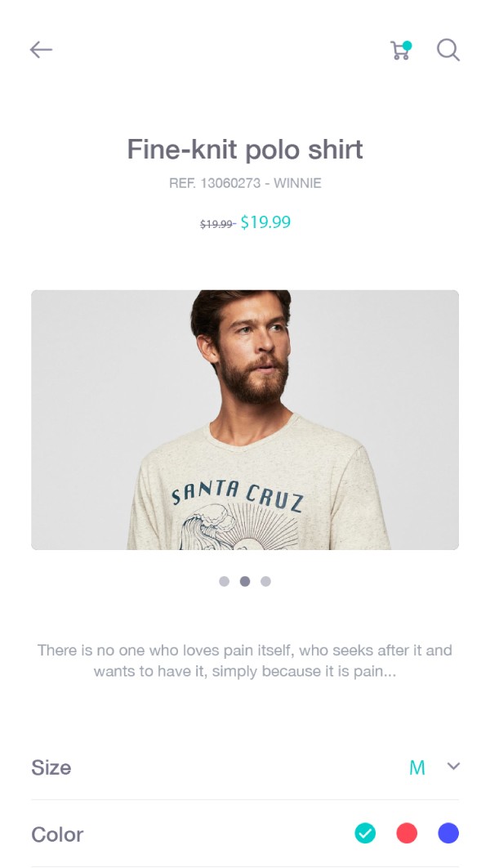Choose the red color swatch
490x868 pixels.
407,833
